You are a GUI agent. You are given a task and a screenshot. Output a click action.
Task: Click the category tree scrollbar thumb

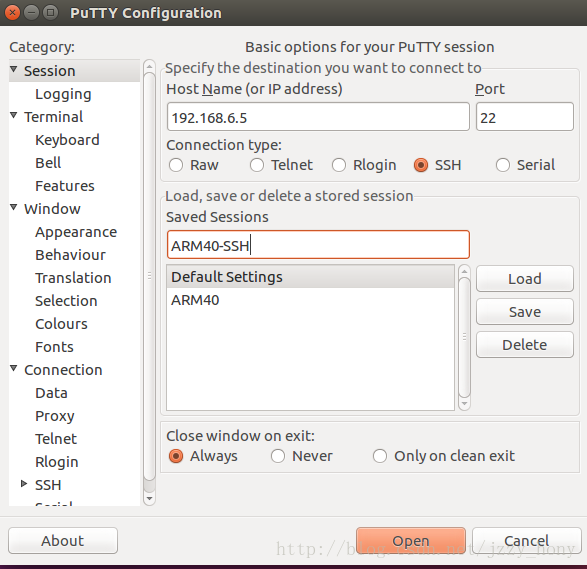(x=149, y=276)
